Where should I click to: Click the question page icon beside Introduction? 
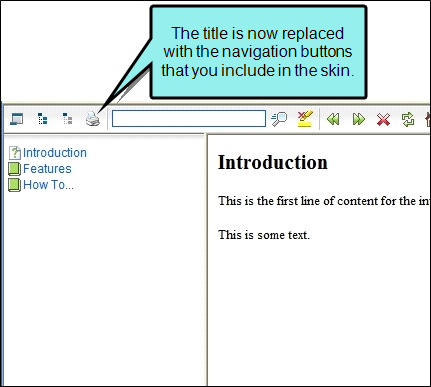tap(15, 153)
